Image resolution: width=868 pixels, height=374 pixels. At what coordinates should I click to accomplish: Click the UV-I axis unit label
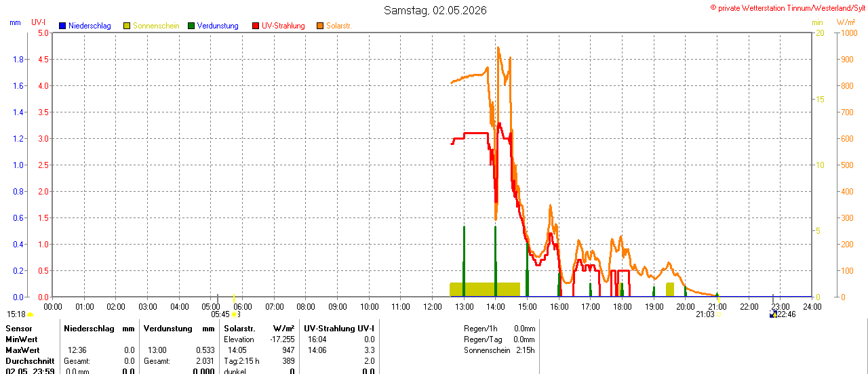39,22
